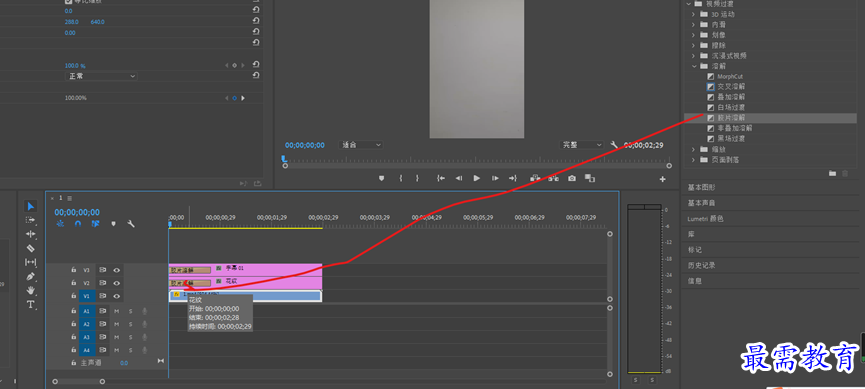This screenshot has width=865, height=389.
Task: Toggle insert sequences as nests button
Action: pos(61,224)
